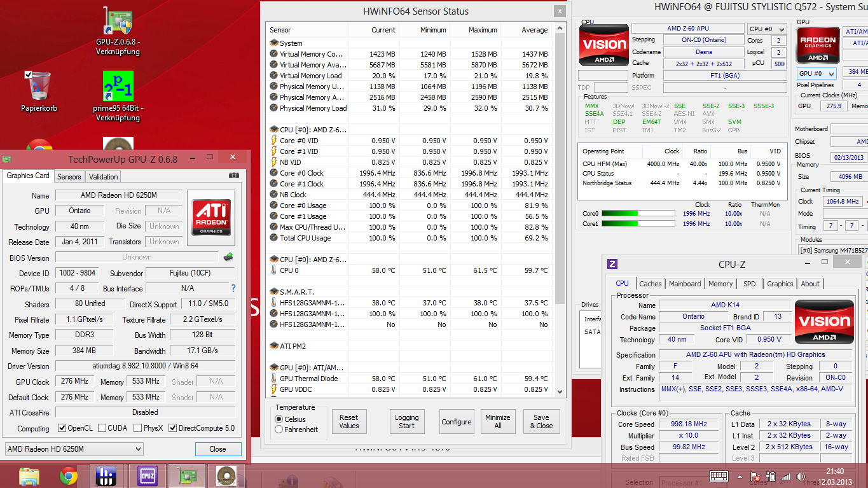Switch to the Memory tab in CPU-Z
Image resolution: width=868 pixels, height=488 pixels.
(x=720, y=284)
